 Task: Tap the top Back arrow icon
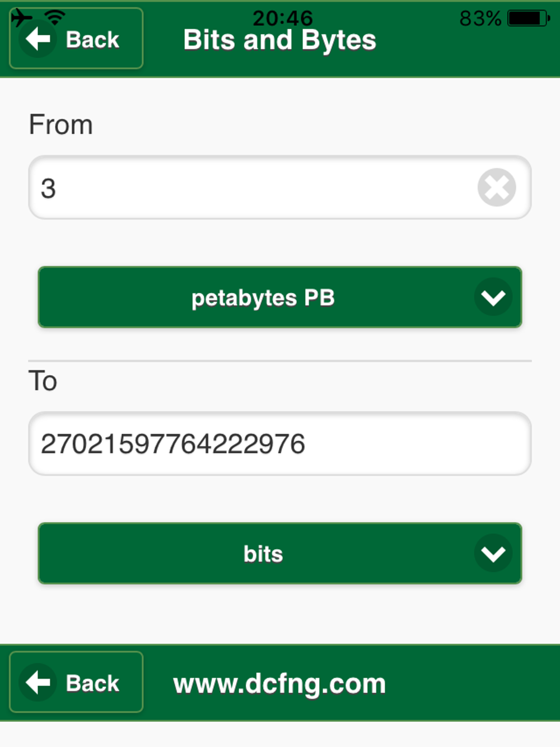38,39
